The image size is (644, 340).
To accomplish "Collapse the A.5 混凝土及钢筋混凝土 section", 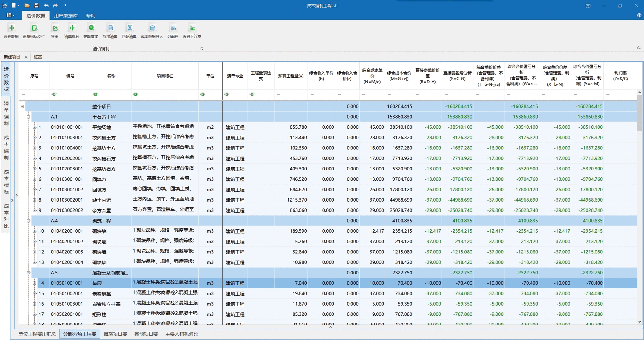I will [28, 273].
